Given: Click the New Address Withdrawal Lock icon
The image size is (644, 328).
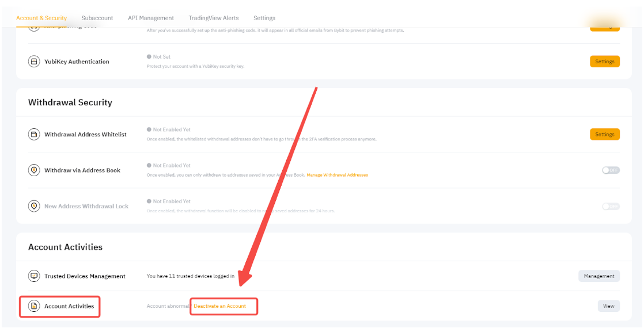Looking at the screenshot, I should [34, 206].
